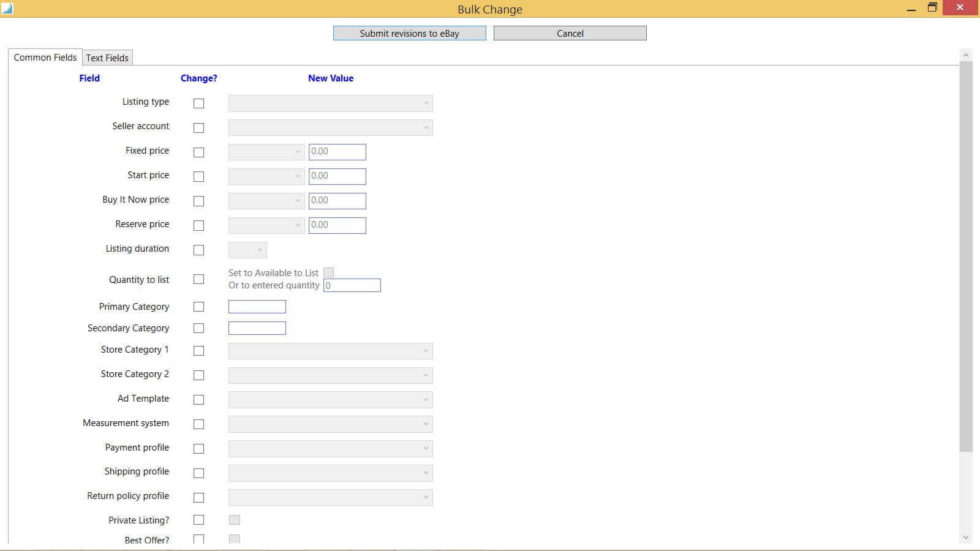The height and width of the screenshot is (551, 980).
Task: Open the Ad Template dropdown
Action: point(330,400)
